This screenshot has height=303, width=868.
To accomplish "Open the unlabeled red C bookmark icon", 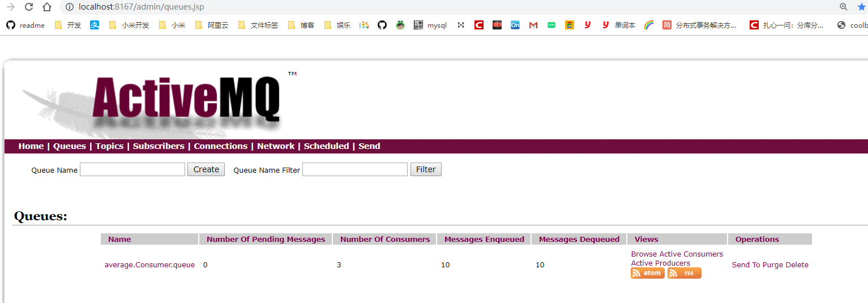I will tap(479, 25).
